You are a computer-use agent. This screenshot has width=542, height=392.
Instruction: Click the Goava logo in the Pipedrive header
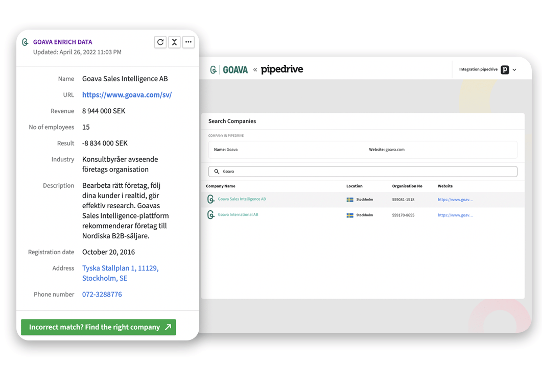pos(229,70)
